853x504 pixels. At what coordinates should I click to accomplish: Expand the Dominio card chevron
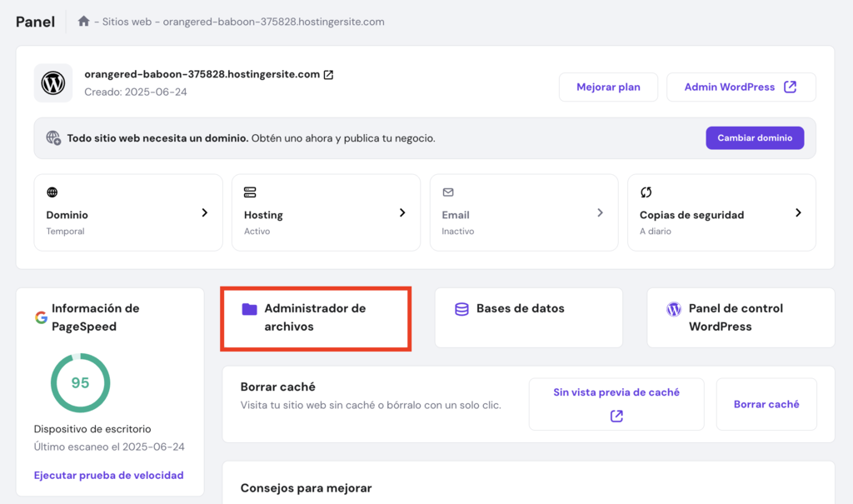pyautogui.click(x=205, y=212)
